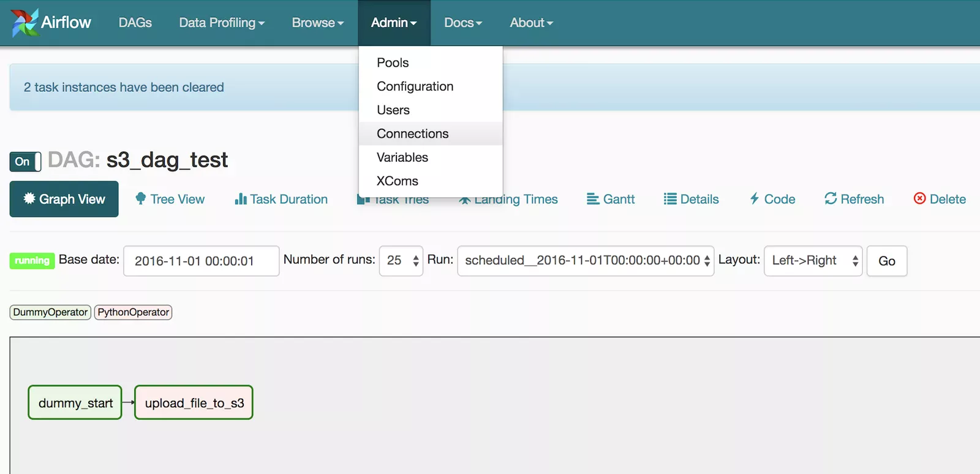Click the PythonOperator legend tag
The width and height of the screenshot is (980, 474).
[133, 312]
